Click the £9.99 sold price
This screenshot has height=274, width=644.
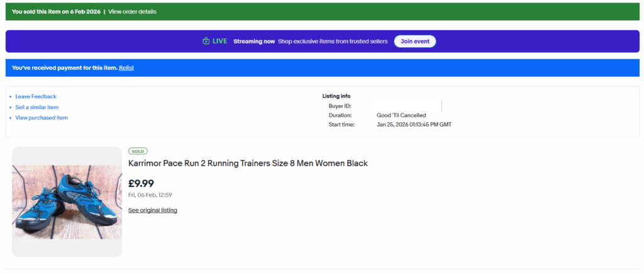[x=141, y=184]
